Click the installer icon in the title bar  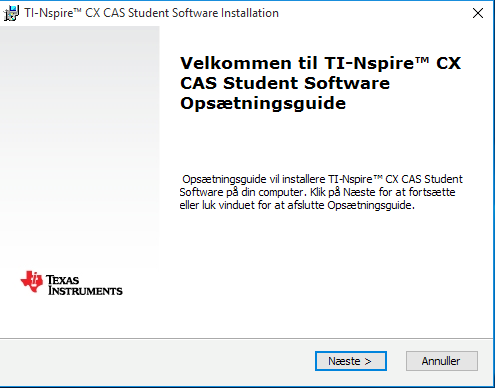pyautogui.click(x=11, y=13)
